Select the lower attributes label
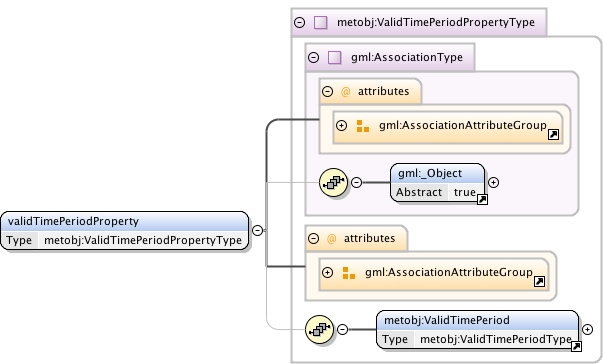The image size is (603, 364). coord(370,239)
